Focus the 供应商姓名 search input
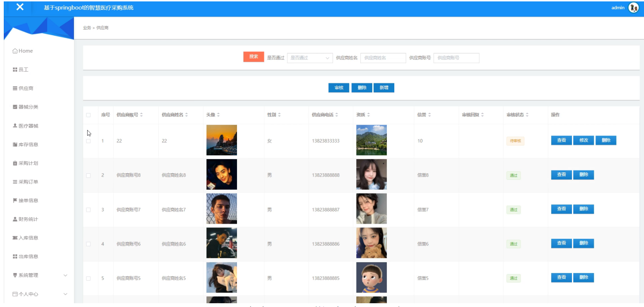Viewport: 644px width, 307px height. point(383,58)
